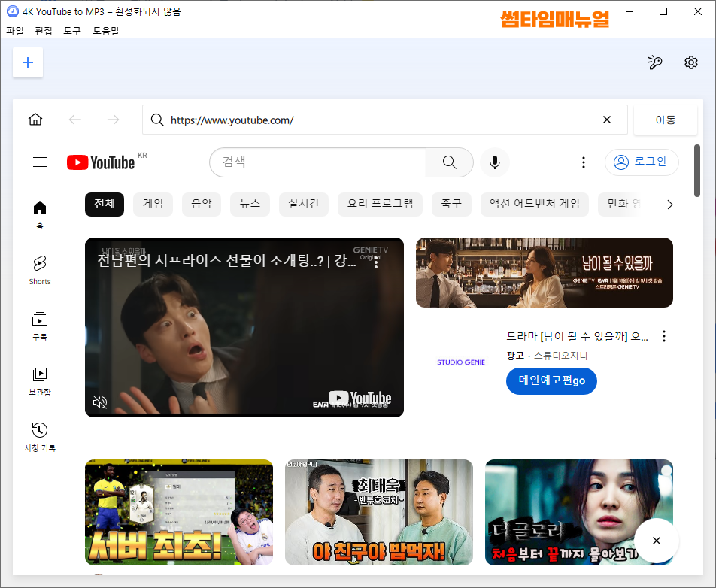Open the 서버 최초! video thumbnail
The width and height of the screenshot is (716, 588).
click(x=179, y=512)
